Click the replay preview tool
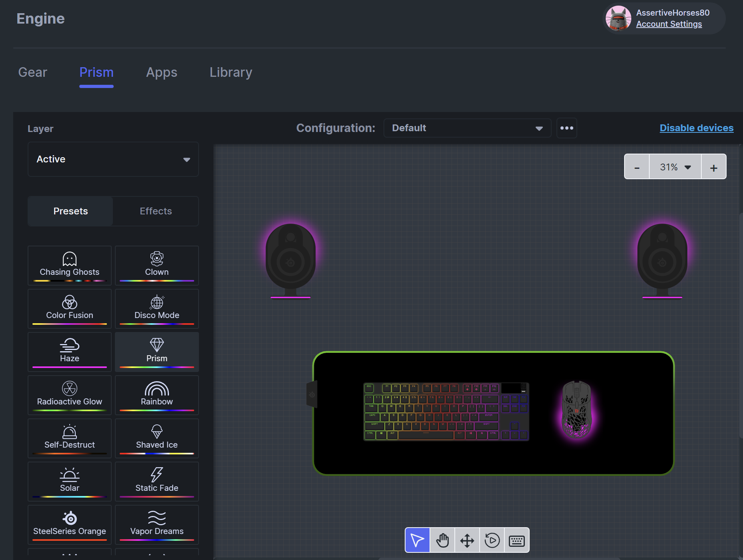 [x=492, y=540]
